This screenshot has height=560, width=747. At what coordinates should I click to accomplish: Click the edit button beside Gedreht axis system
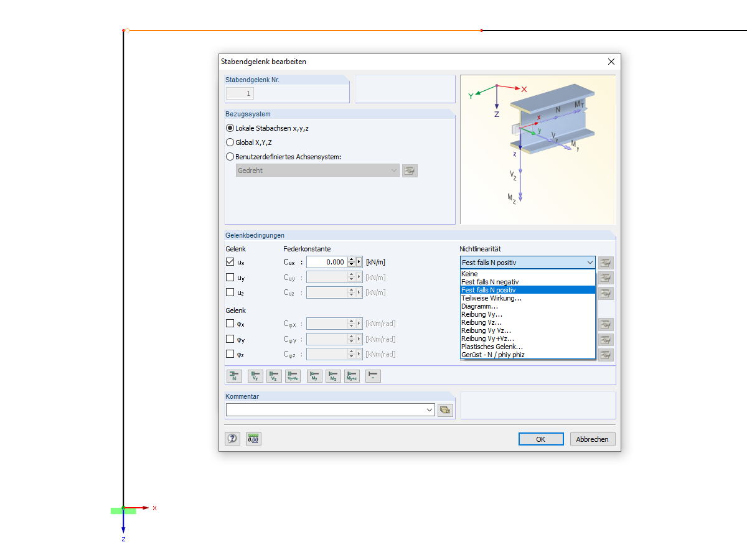410,170
